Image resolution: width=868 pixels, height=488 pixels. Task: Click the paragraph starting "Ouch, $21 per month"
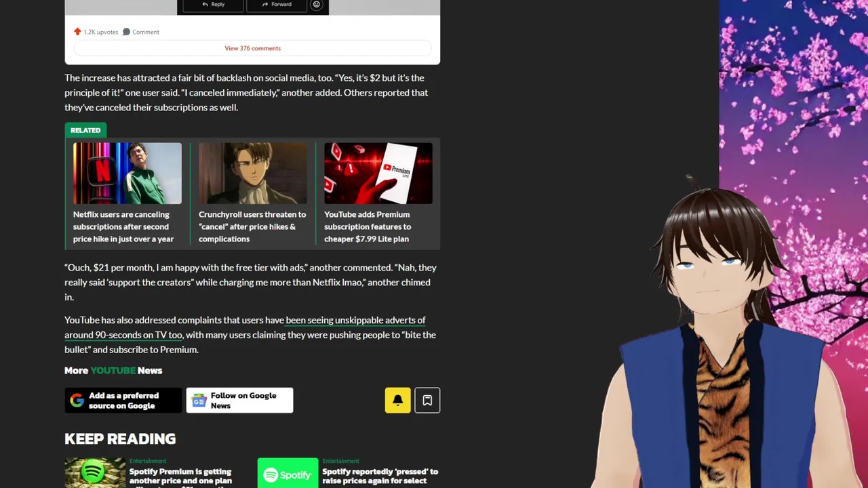pyautogui.click(x=251, y=282)
